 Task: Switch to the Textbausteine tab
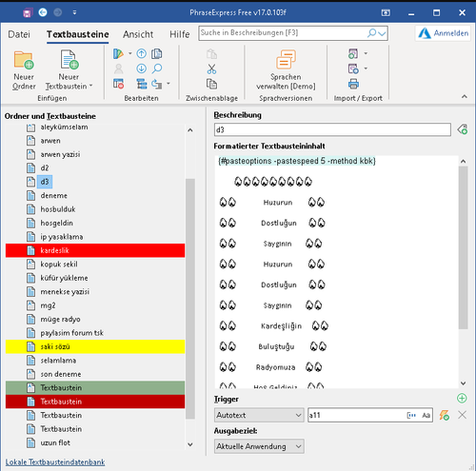(78, 34)
